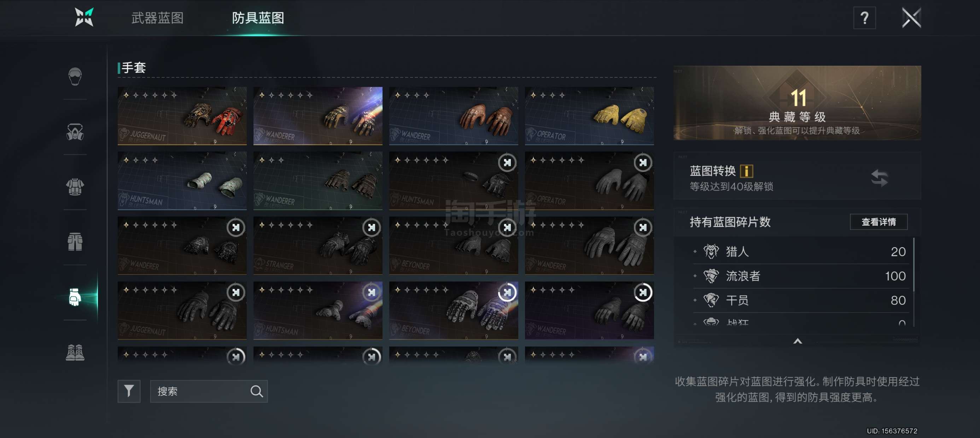This screenshot has height=438, width=980.
Task: Click the blueprint conversion swap arrows
Action: tap(879, 178)
